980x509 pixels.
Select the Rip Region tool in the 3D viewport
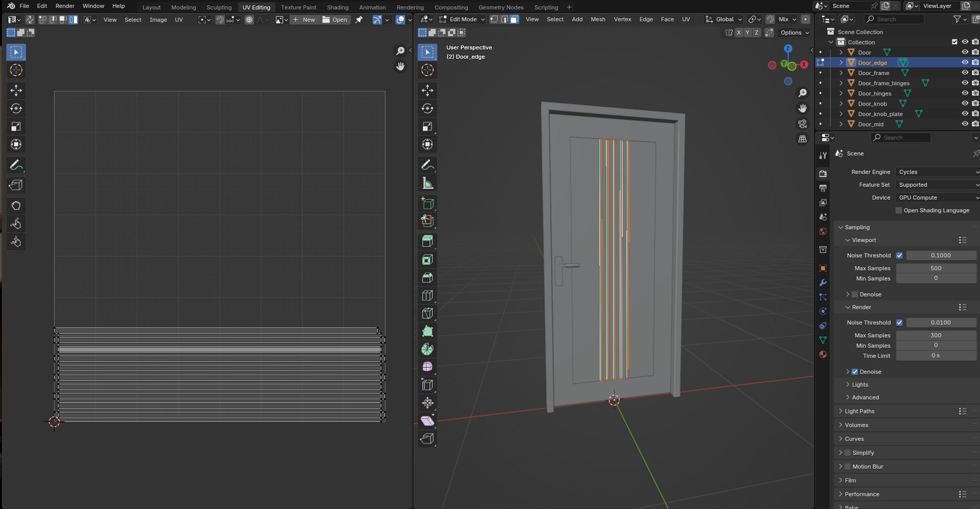[427, 439]
